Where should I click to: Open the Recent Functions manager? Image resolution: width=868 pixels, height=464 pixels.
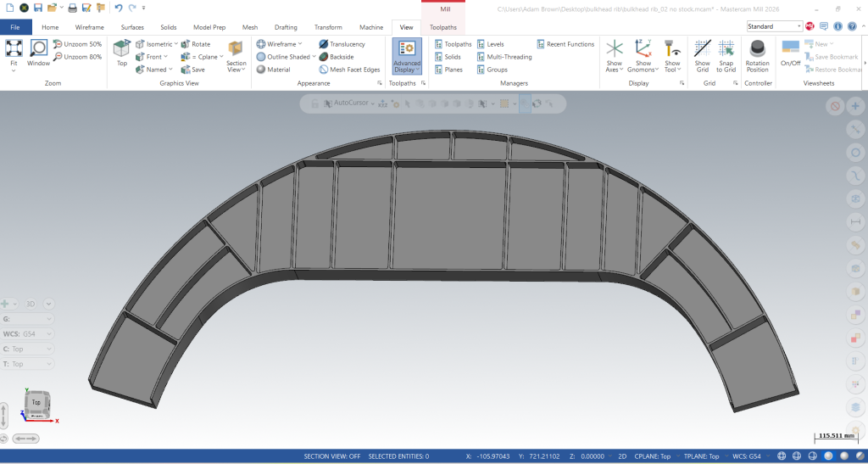pyautogui.click(x=565, y=44)
